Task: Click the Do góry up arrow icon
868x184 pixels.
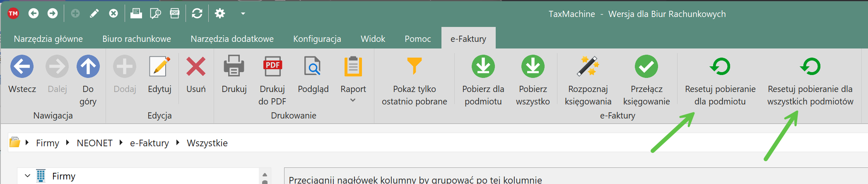Action: tap(88, 67)
